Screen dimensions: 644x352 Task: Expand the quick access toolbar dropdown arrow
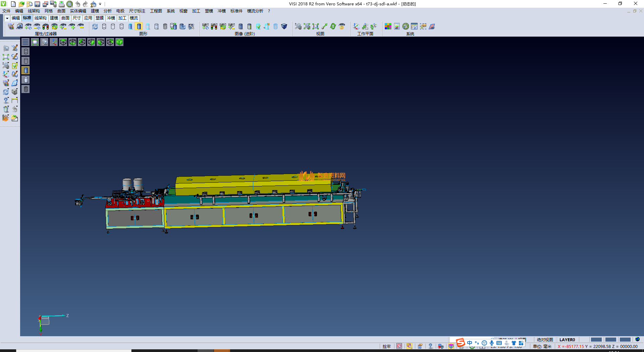click(100, 4)
